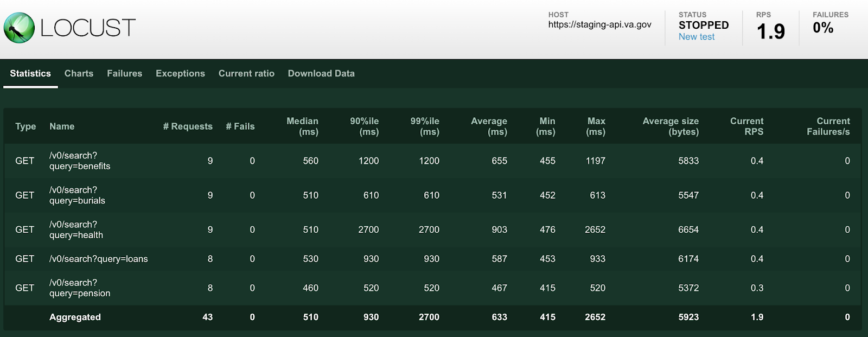Screen dimensions: 868x337
Task: Click the Aggregated row label
Action: click(75, 317)
